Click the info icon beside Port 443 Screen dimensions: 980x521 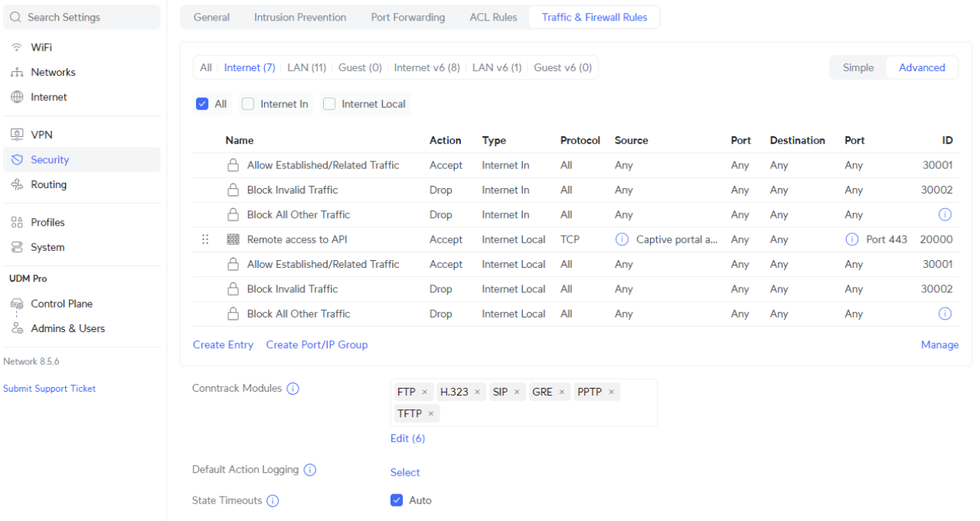click(852, 239)
